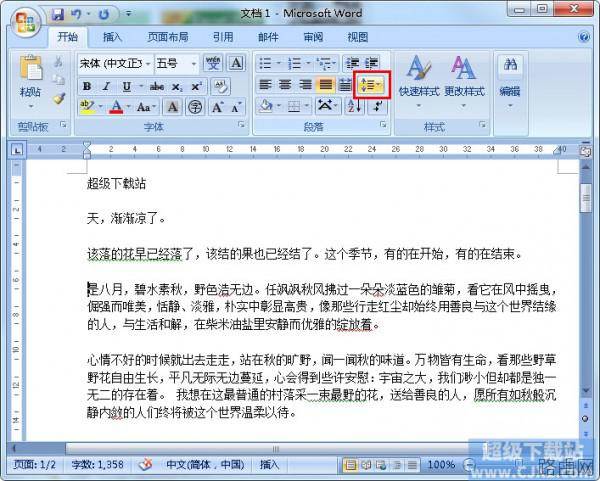
Task: Decrease paragraph indent
Action: (x=352, y=63)
